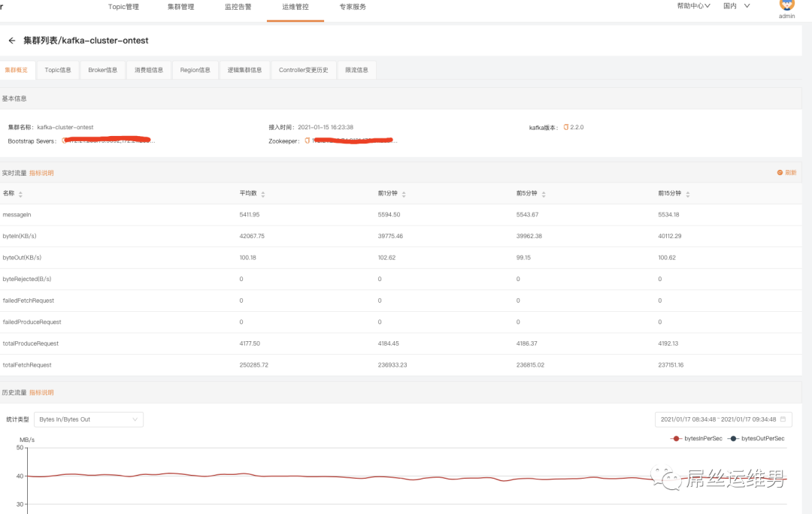The width and height of the screenshot is (812, 514).
Task: Open the Topic管理 menu
Action: 123,7
